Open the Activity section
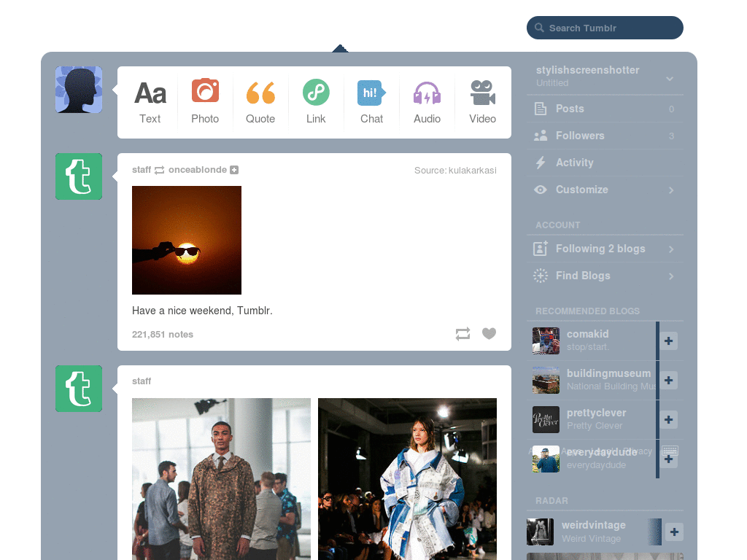Image resolution: width=747 pixels, height=560 pixels. tap(605, 163)
